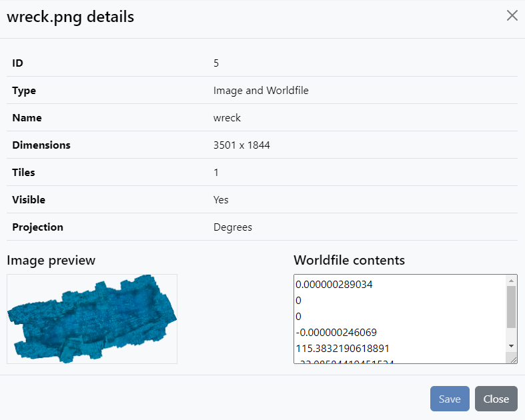Click the Save button
The width and height of the screenshot is (525, 420).
coord(450,399)
